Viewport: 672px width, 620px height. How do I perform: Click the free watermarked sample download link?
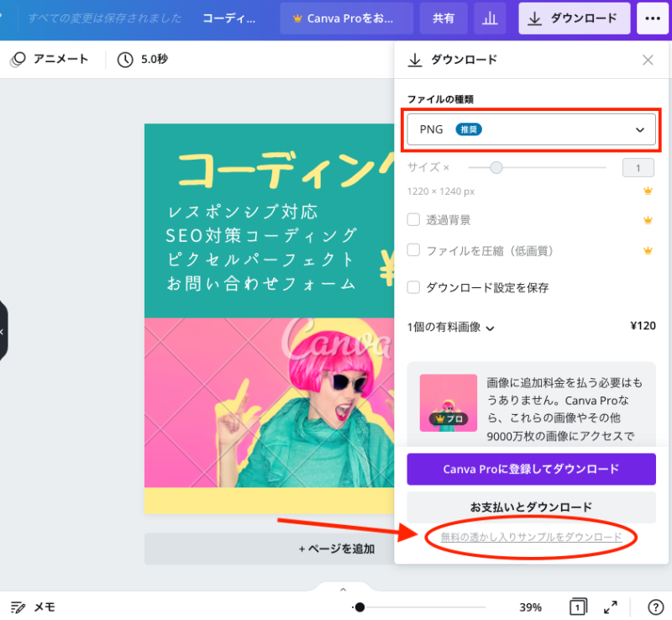pos(531,537)
